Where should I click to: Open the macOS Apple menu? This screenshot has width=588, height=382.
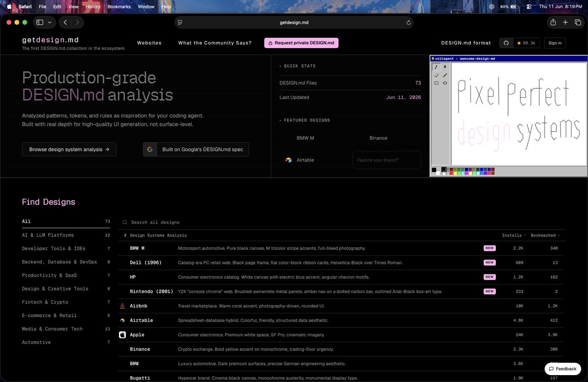9,7
